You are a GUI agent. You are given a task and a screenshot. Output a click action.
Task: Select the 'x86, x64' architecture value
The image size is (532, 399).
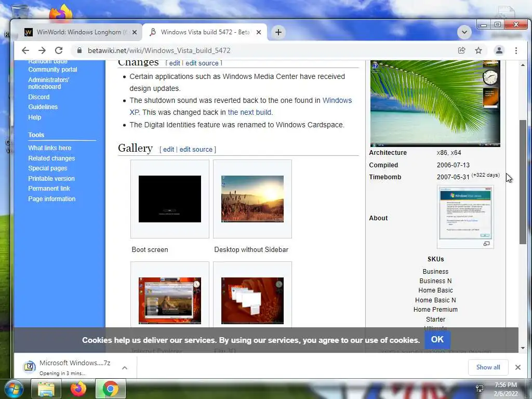(x=449, y=153)
